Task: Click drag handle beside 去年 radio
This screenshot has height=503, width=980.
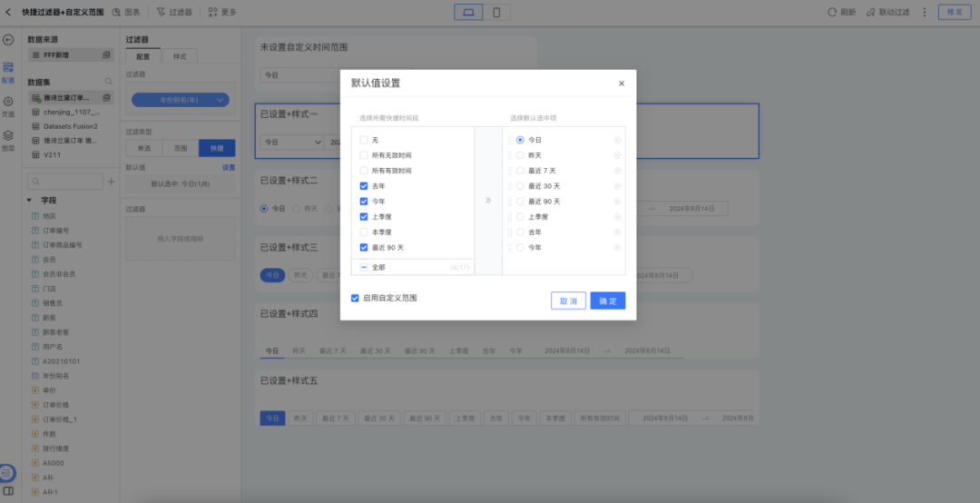Action: click(x=509, y=232)
